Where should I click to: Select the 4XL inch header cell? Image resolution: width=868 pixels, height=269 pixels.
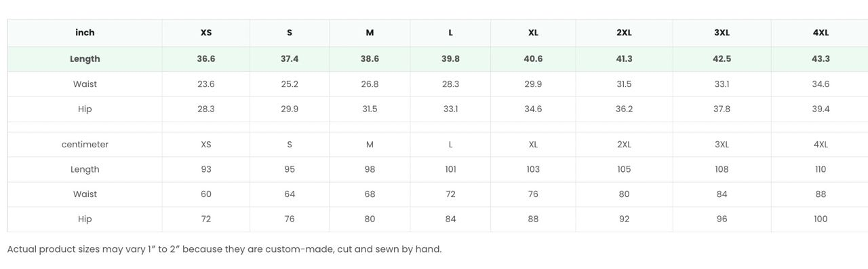[821, 33]
